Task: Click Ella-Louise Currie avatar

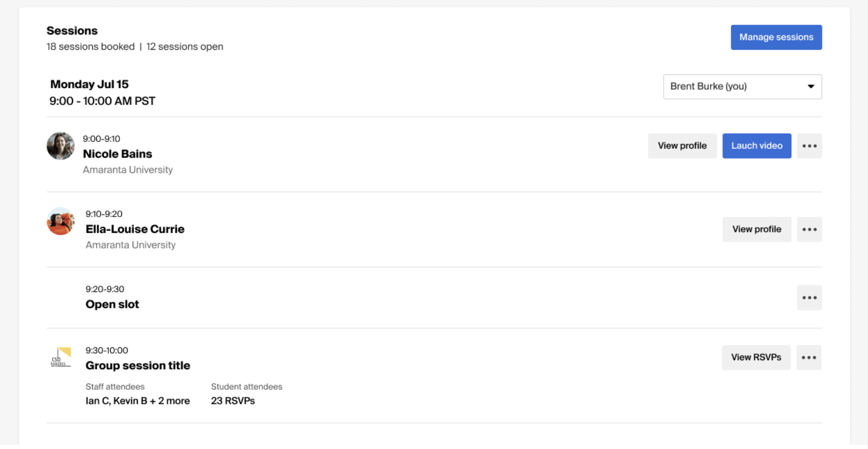Action: point(60,221)
